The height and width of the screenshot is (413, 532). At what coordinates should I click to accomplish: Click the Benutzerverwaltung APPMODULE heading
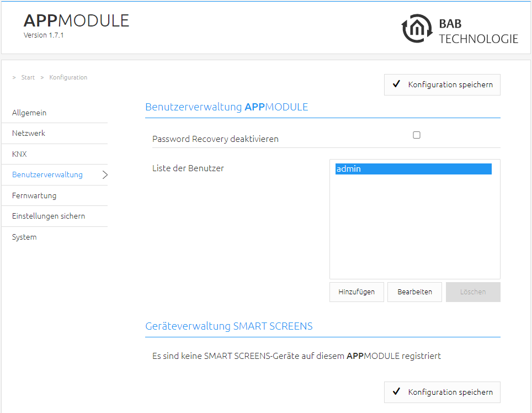[227, 107]
